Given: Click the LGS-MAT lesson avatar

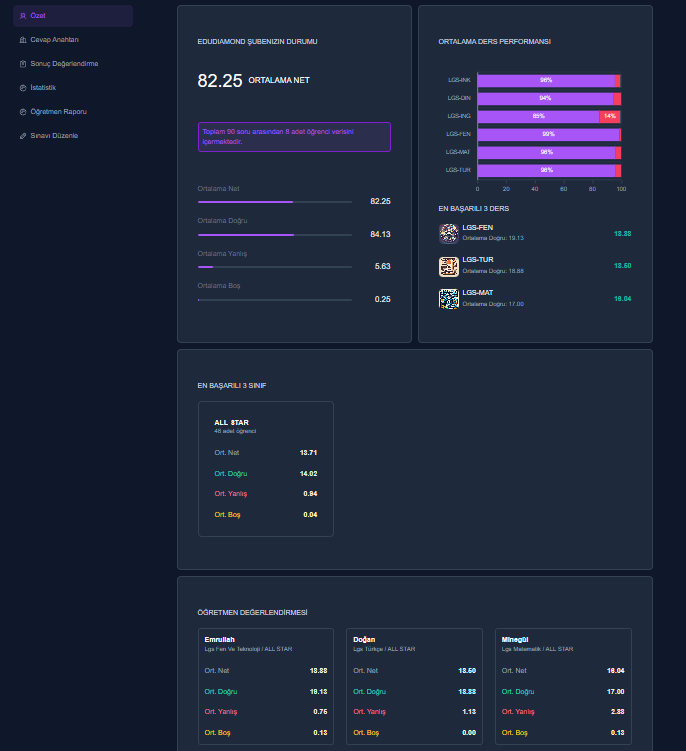Looking at the screenshot, I should 449,299.
